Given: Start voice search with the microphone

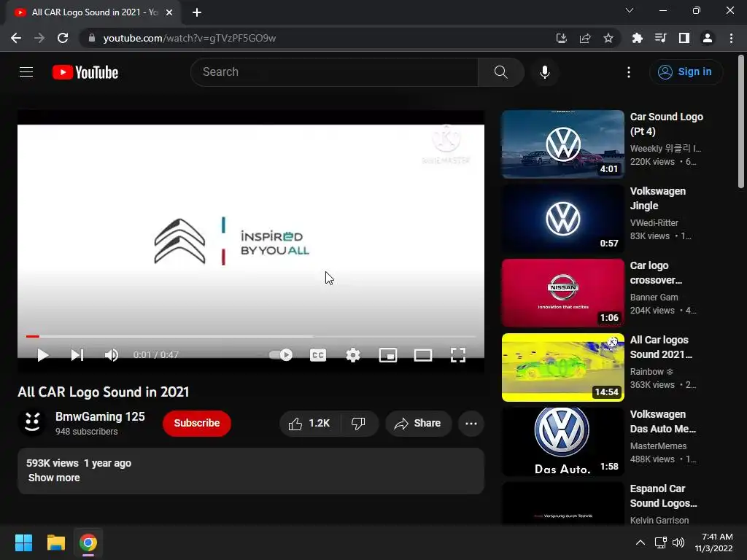Looking at the screenshot, I should click(x=544, y=72).
